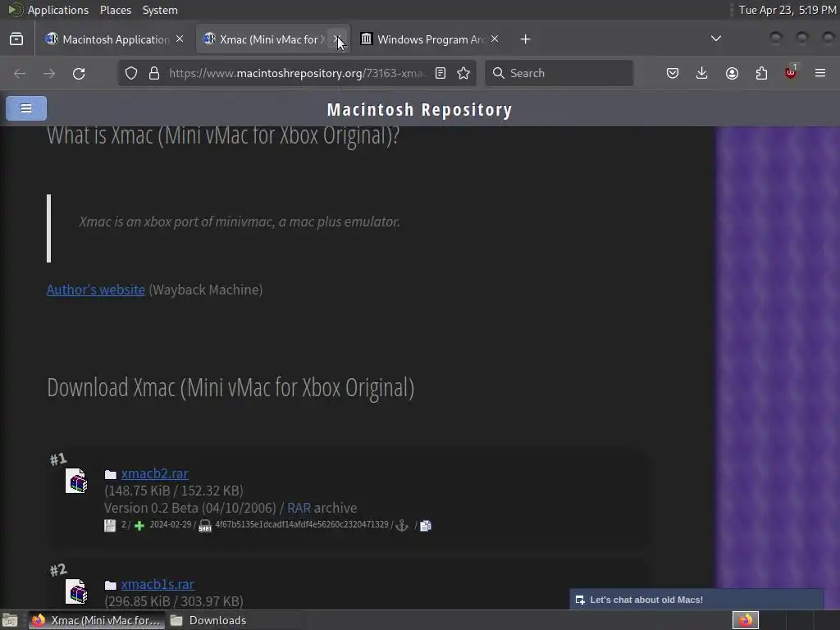Click show desktop icon in taskbar
Screen dimensions: 840x630
pyautogui.click(x=10, y=620)
